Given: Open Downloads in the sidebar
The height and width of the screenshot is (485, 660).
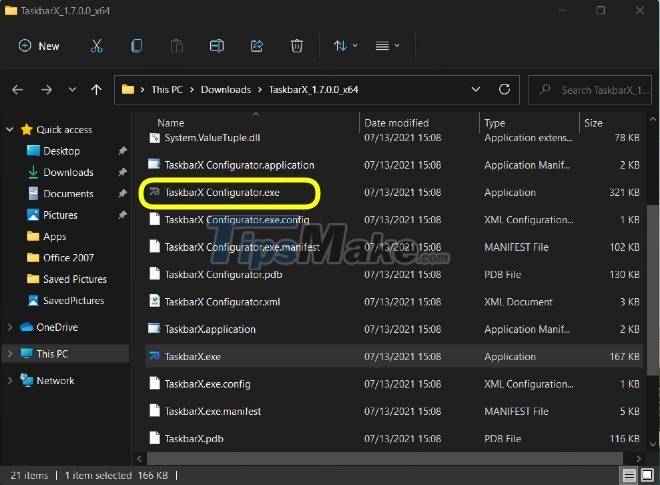Looking at the screenshot, I should [x=68, y=172].
